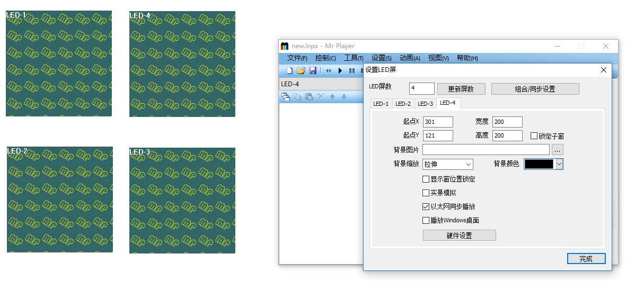
Task: Click the rewind playback button
Action: coord(328,70)
